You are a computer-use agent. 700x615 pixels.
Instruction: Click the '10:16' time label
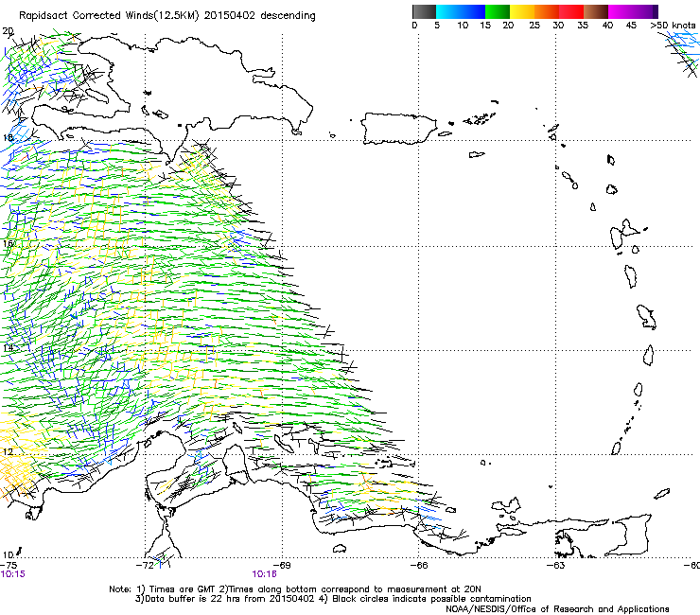264,574
